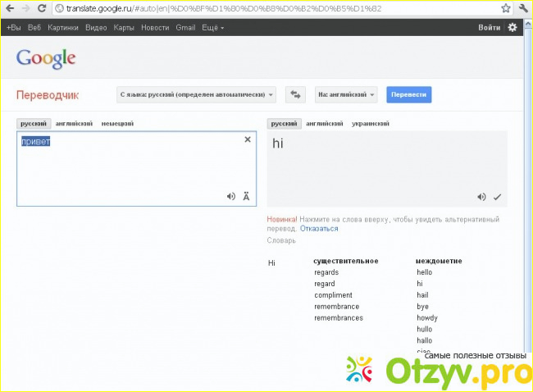533x392 pixels.
Task: Click the Отказаться link
Action: (x=319, y=229)
